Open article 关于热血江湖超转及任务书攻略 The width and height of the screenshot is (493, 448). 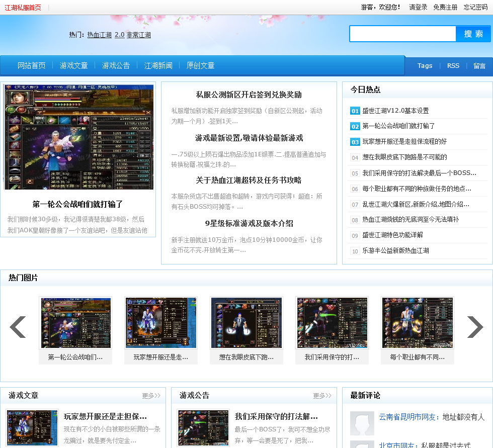(249, 180)
